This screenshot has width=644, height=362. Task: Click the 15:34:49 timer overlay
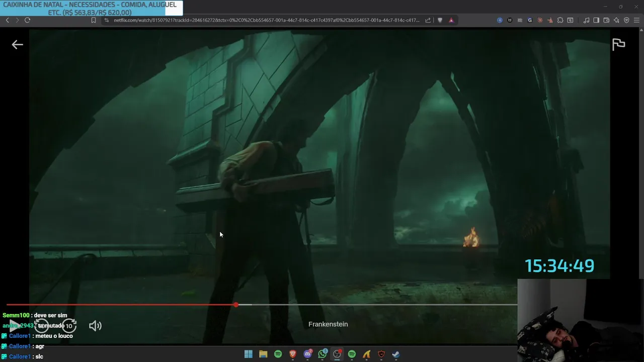[559, 266]
